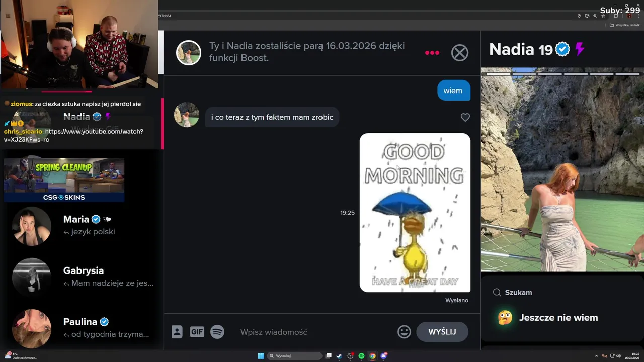This screenshot has width=644, height=362.
Task: Open Steam from the taskbar
Action: pos(339,356)
